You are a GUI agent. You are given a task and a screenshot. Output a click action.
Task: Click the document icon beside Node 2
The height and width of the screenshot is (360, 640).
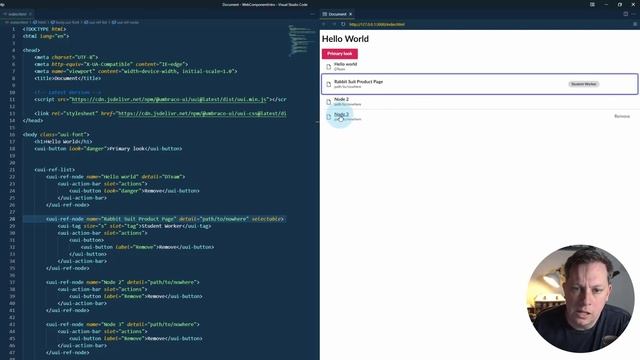[329, 102]
